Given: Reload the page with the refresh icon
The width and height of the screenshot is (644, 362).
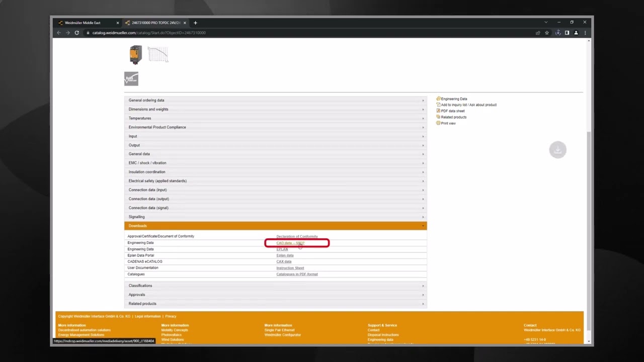Looking at the screenshot, I should (76, 33).
